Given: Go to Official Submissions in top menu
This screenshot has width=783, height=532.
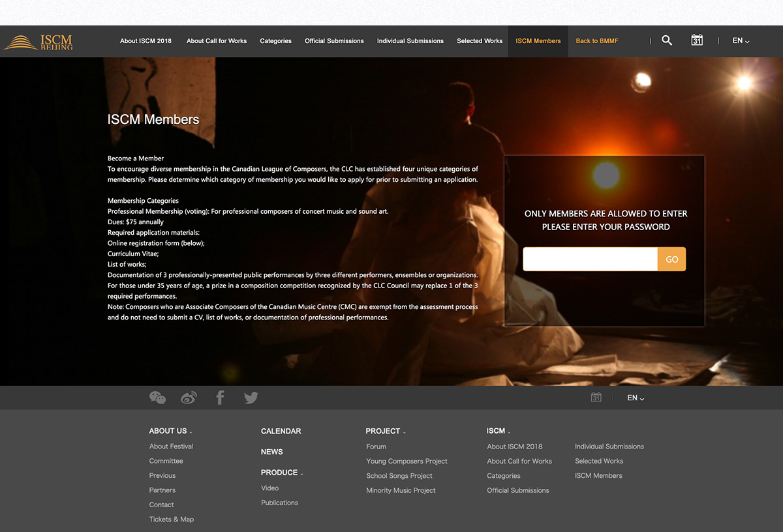Looking at the screenshot, I should pos(334,41).
